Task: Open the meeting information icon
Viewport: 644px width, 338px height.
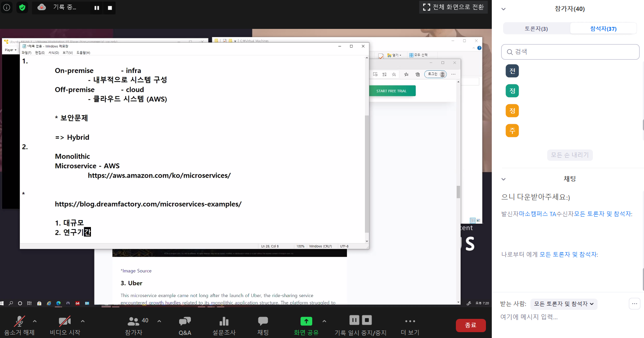Action: click(x=7, y=7)
